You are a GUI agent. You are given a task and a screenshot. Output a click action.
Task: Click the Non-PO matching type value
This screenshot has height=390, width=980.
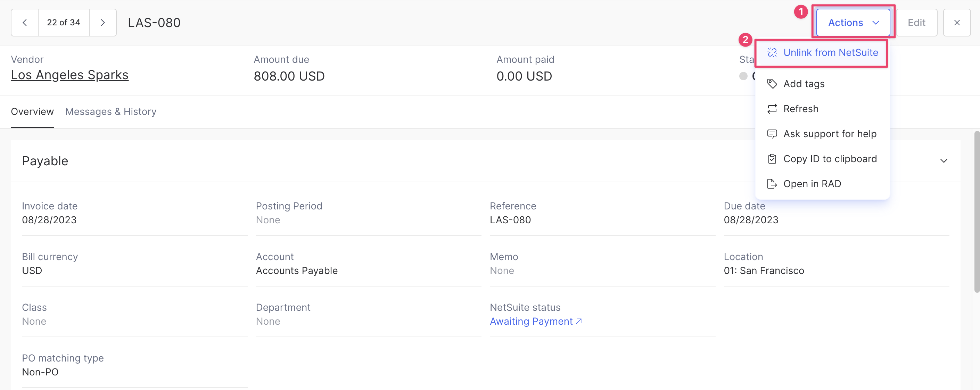pos(40,372)
